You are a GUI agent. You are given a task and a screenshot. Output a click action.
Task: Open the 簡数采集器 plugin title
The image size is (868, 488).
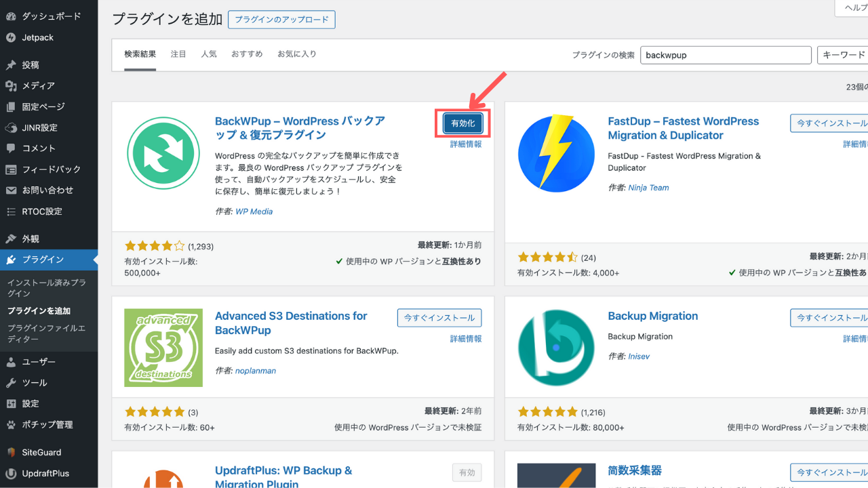coord(635,470)
